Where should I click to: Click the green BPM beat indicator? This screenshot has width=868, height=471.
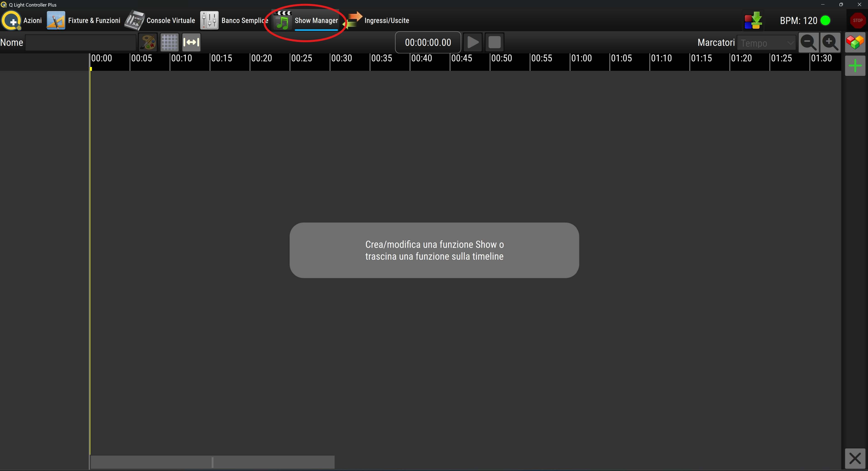pyautogui.click(x=825, y=21)
